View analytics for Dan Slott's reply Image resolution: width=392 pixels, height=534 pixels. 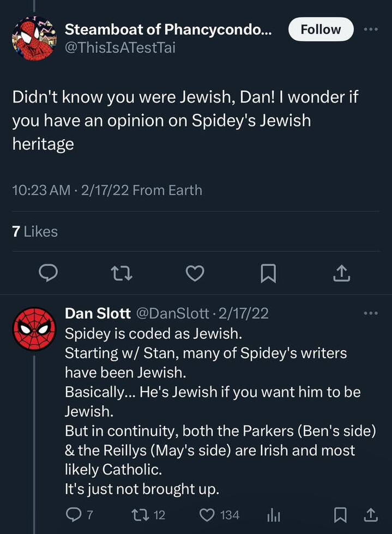coord(272,514)
